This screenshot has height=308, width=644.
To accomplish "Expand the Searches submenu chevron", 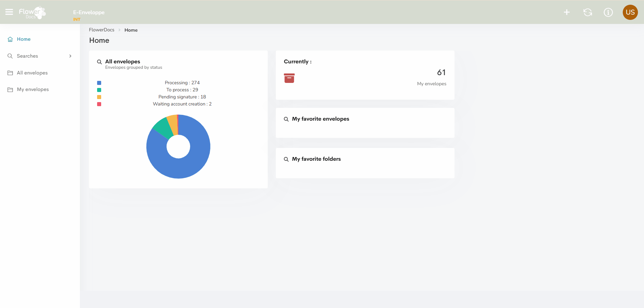I will pyautogui.click(x=70, y=56).
